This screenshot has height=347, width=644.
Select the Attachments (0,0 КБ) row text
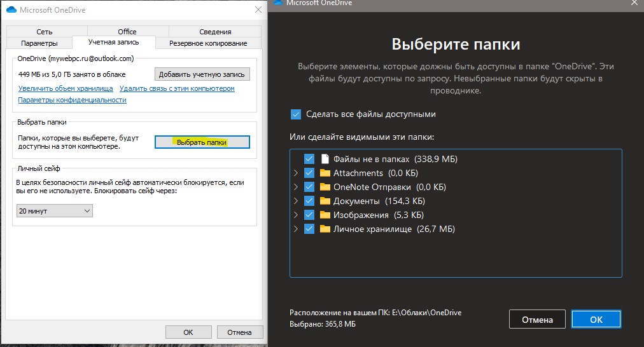[375, 173]
